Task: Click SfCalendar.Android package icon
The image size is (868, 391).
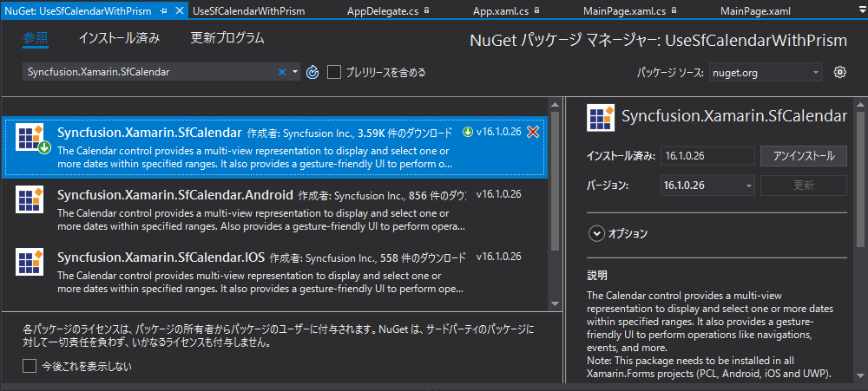Action: tap(30, 199)
